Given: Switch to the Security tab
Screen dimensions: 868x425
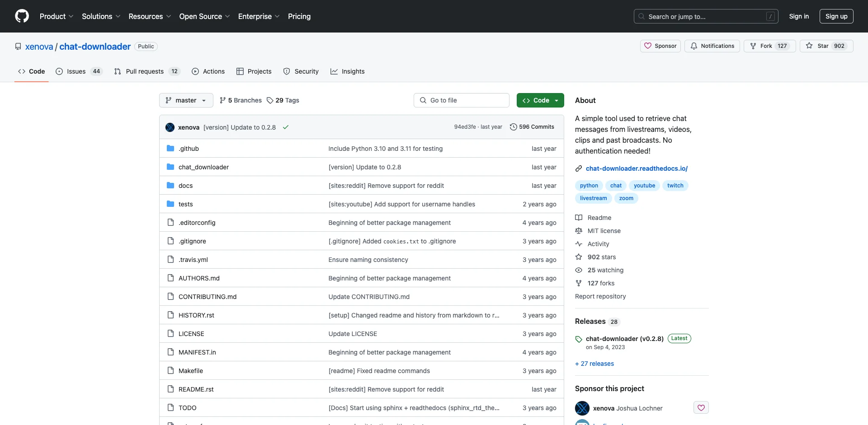Looking at the screenshot, I should click(x=301, y=71).
